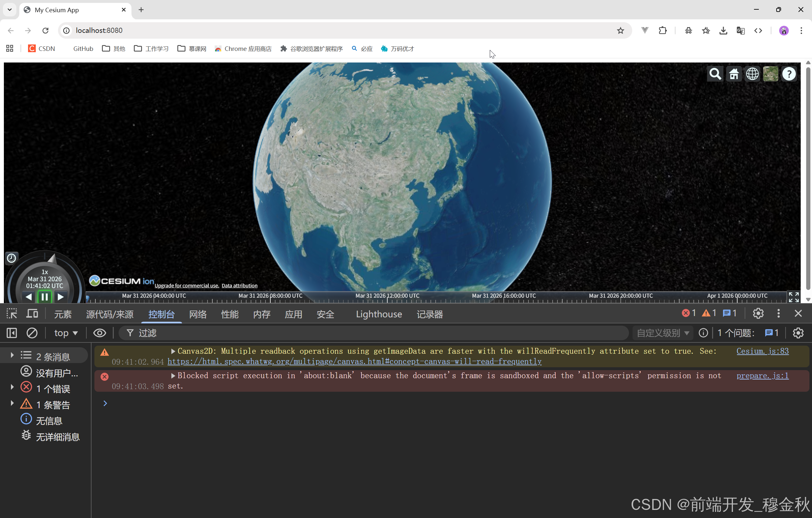
Task: Switch to the Network tab in DevTools
Action: 198,314
